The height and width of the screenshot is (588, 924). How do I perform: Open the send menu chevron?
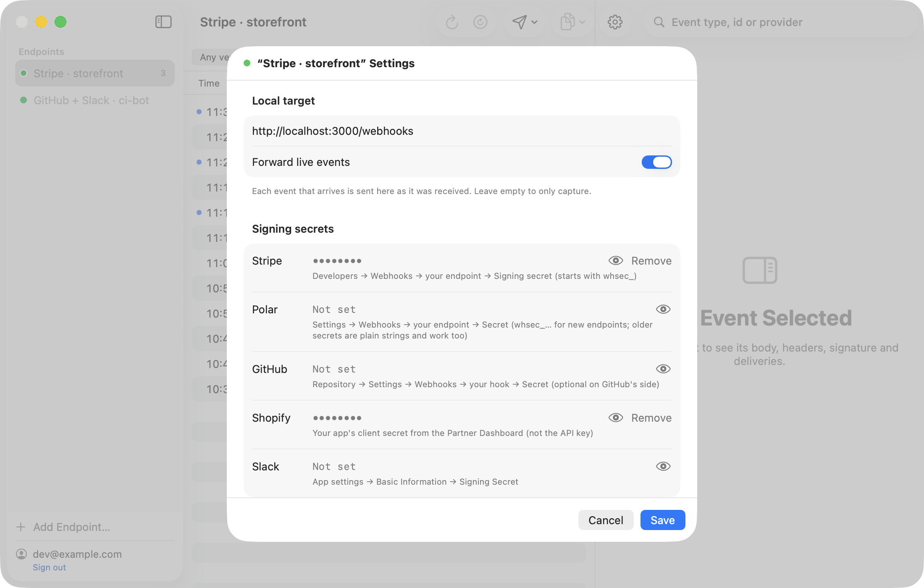point(534,22)
